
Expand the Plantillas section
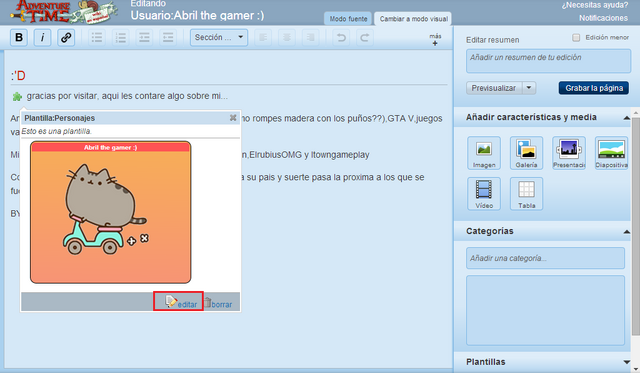(627, 362)
